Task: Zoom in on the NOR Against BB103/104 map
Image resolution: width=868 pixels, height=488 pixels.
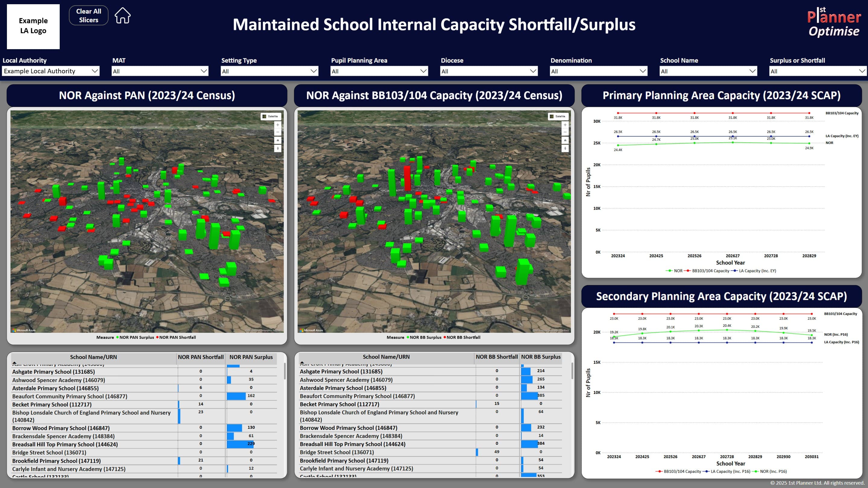Action: tap(565, 125)
